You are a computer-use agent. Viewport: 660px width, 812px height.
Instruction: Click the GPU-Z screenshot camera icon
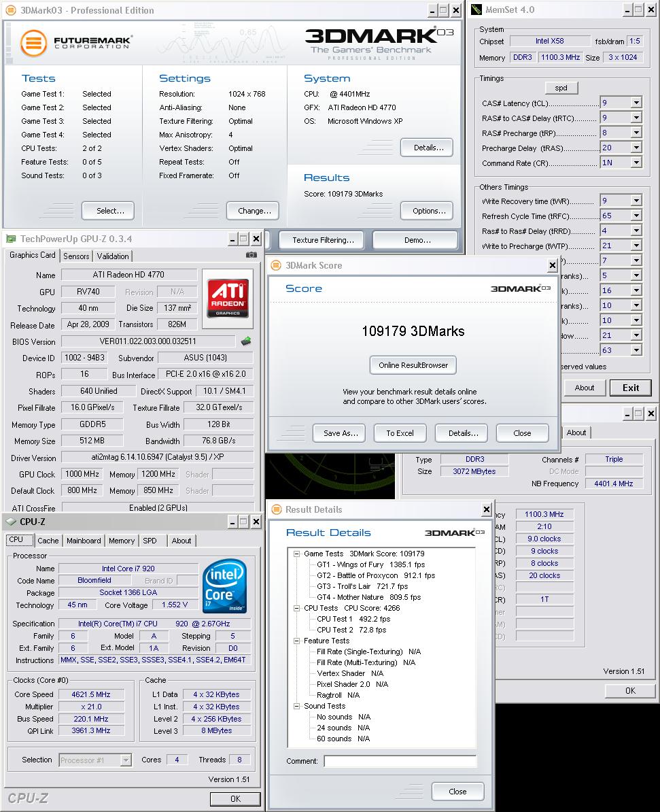tap(251, 255)
